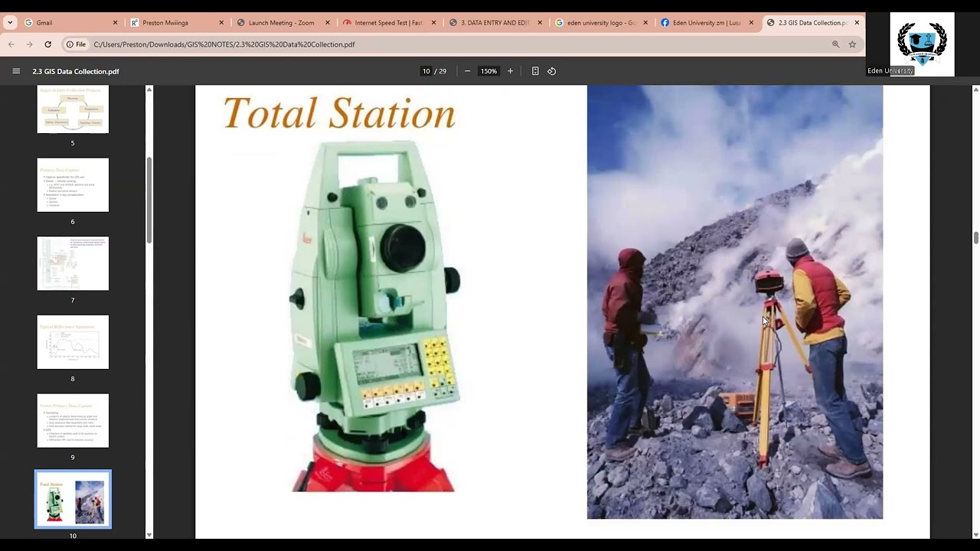Open page 7 thumbnail

click(73, 263)
